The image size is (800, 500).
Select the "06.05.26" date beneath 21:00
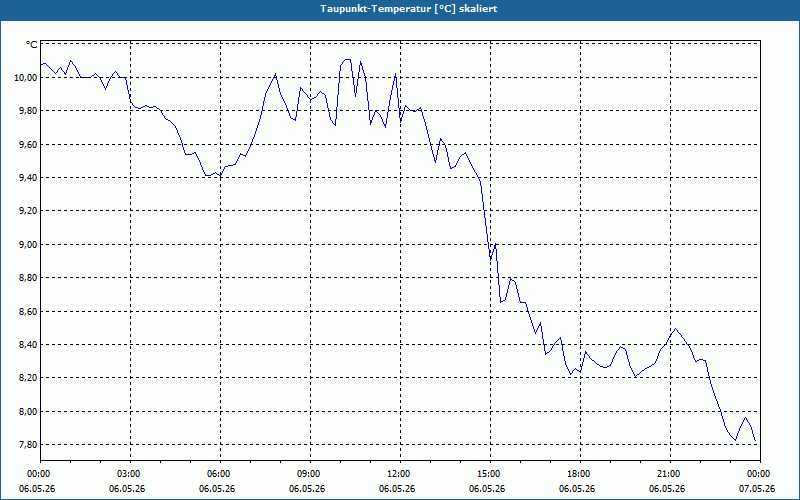(667, 489)
